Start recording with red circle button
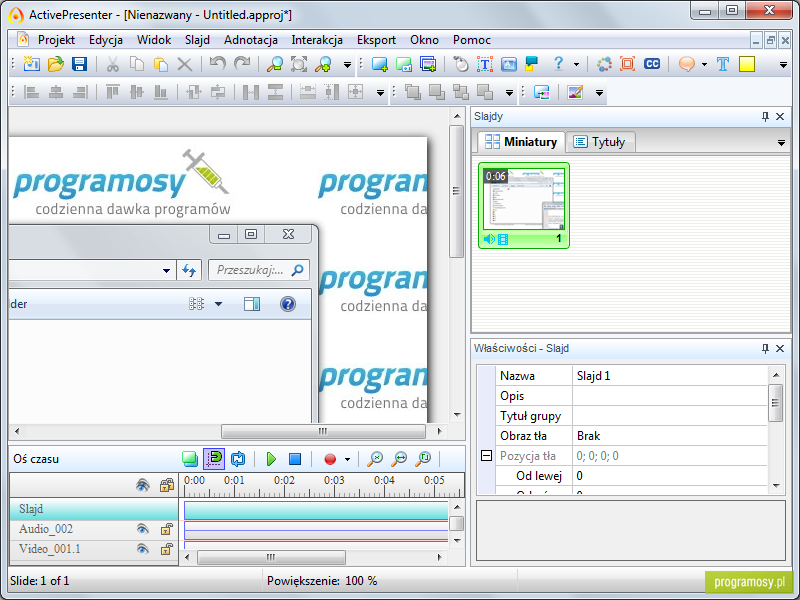 tap(330, 459)
